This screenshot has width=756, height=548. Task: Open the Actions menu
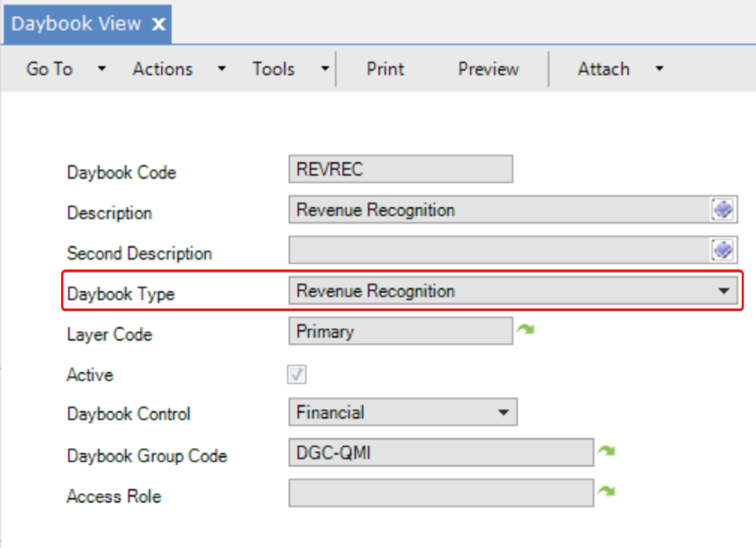coord(162,69)
